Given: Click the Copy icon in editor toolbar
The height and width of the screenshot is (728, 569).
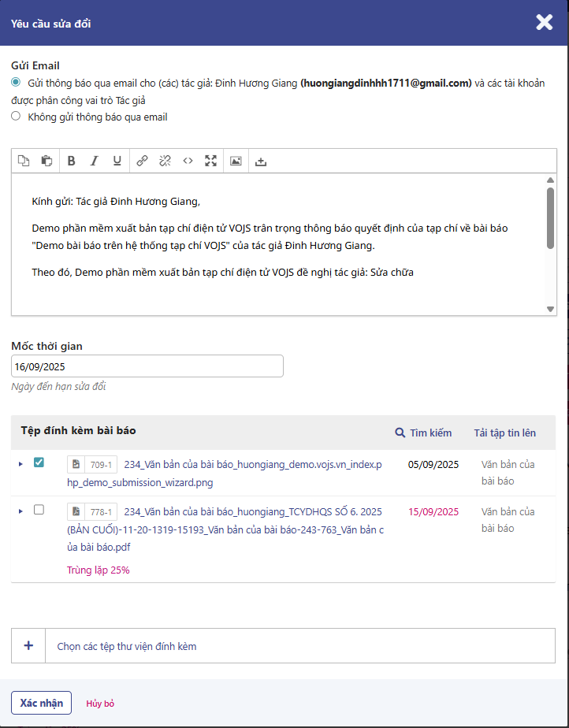Looking at the screenshot, I should (24, 161).
